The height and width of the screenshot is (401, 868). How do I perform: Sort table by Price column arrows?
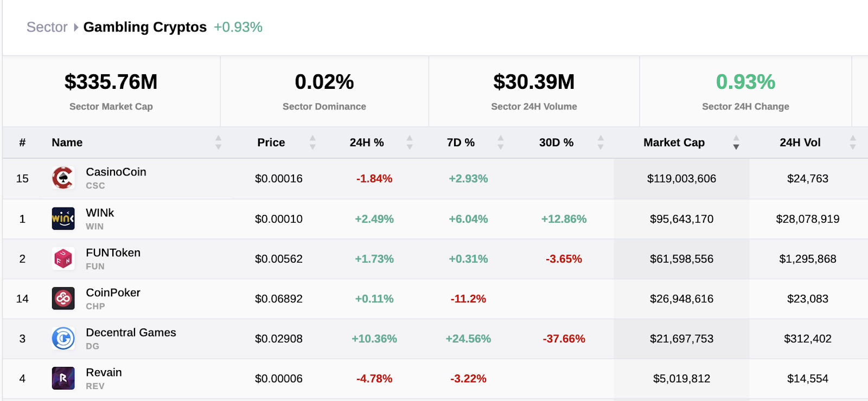pos(312,143)
